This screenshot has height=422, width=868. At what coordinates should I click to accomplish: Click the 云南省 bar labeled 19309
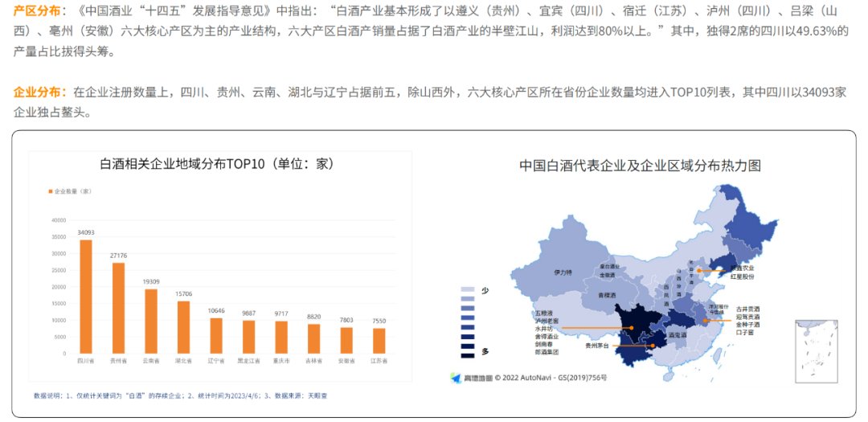click(150, 321)
